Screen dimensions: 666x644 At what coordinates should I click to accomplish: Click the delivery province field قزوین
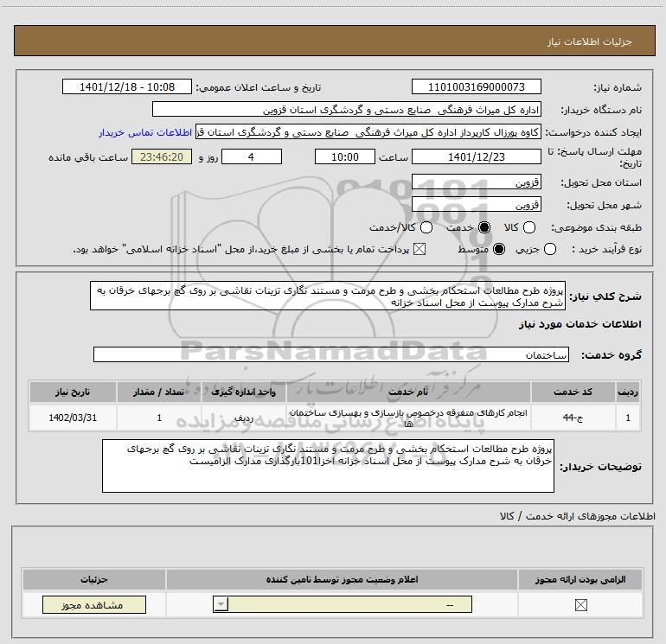476,182
